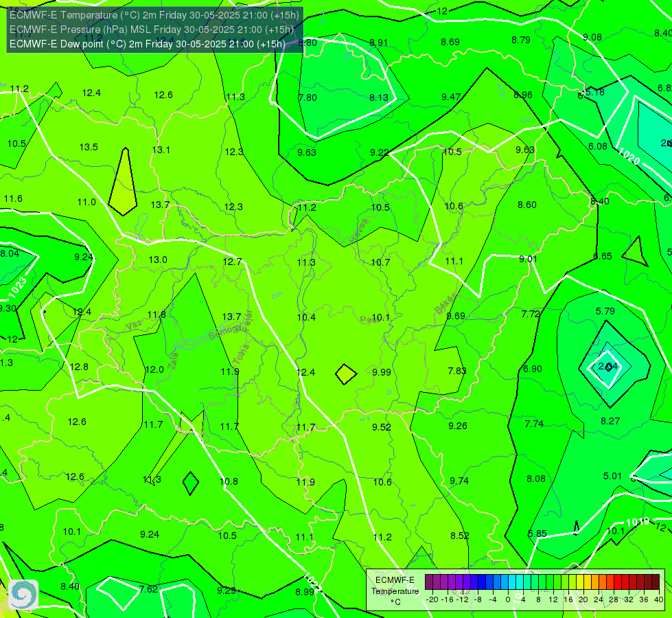
Task: Click the 9.22 dew point value
Action: tap(380, 152)
